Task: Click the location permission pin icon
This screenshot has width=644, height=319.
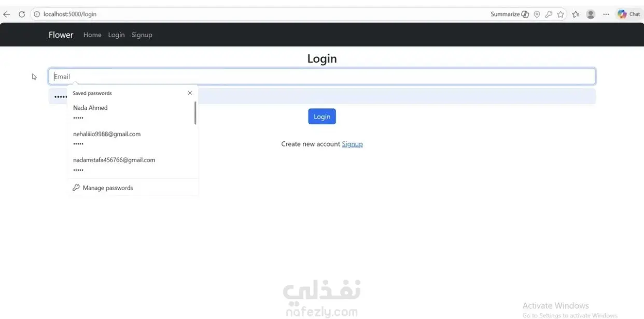Action: point(537,15)
